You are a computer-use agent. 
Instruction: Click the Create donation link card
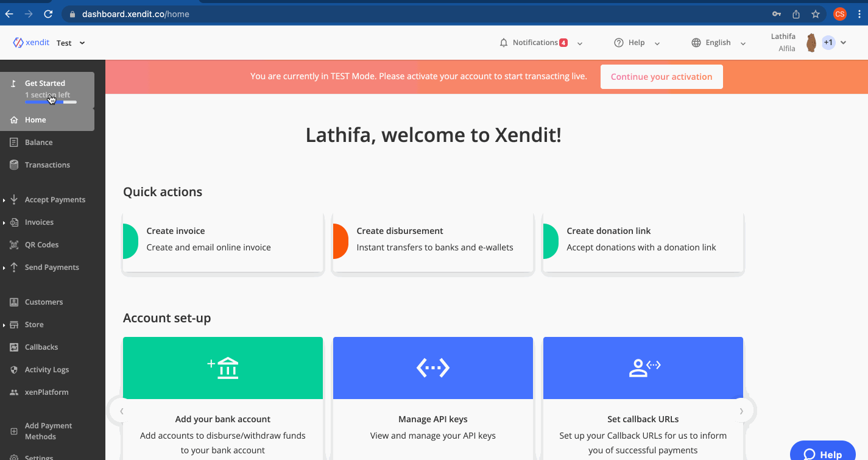(643, 242)
